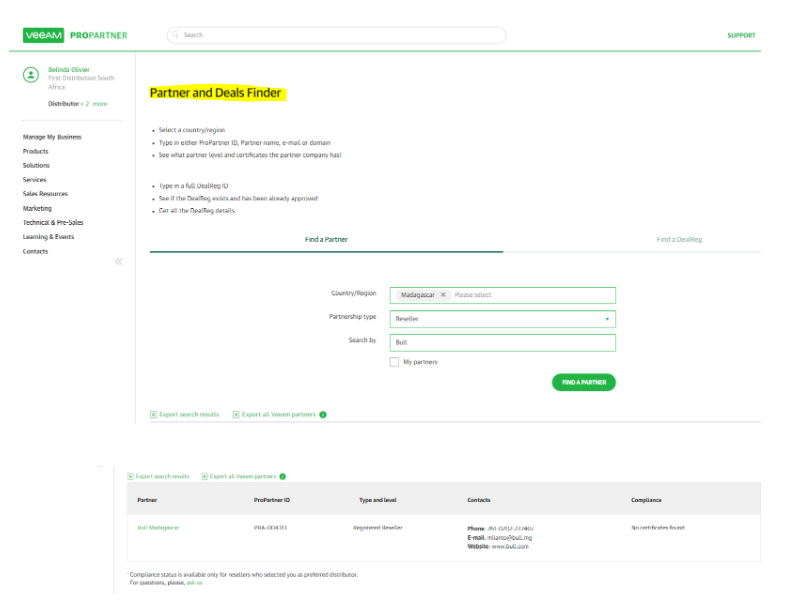
Task: Click the www.bull.com website text
Action: coord(510,546)
